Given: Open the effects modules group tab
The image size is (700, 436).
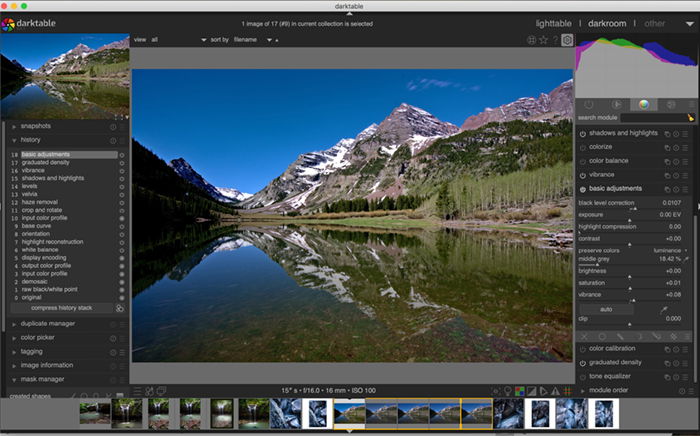Looking at the screenshot, I should tap(671, 104).
